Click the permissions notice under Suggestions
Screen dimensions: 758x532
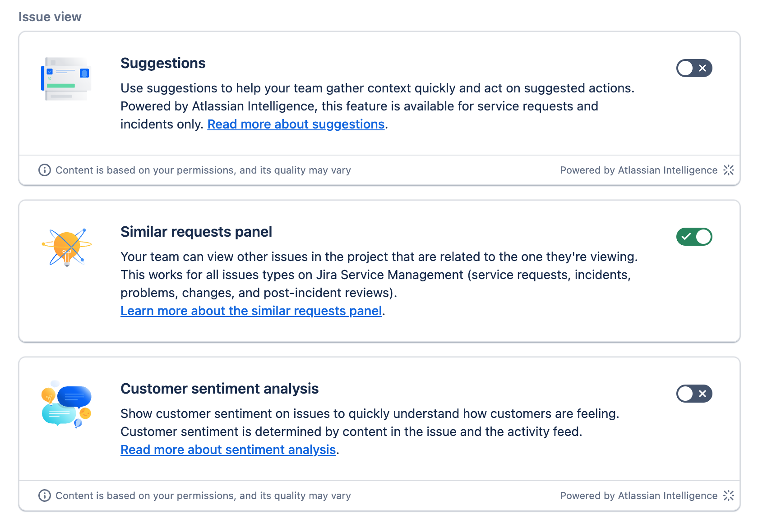[203, 170]
